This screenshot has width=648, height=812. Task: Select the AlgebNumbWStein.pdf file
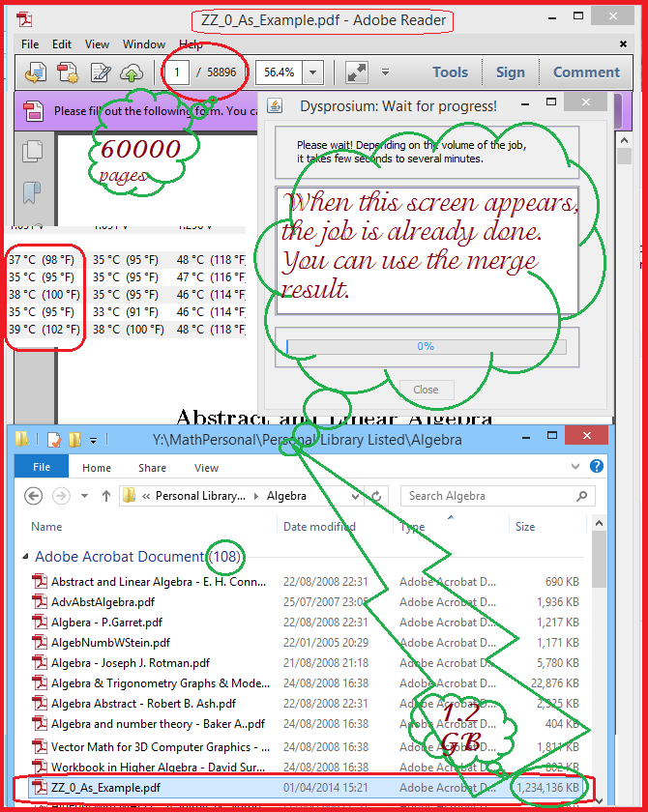(110, 642)
